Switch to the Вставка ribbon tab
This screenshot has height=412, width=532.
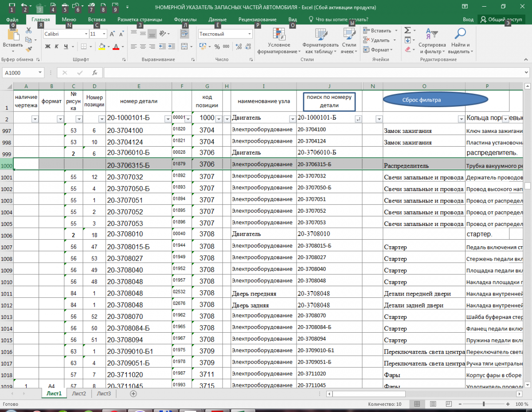(x=97, y=19)
